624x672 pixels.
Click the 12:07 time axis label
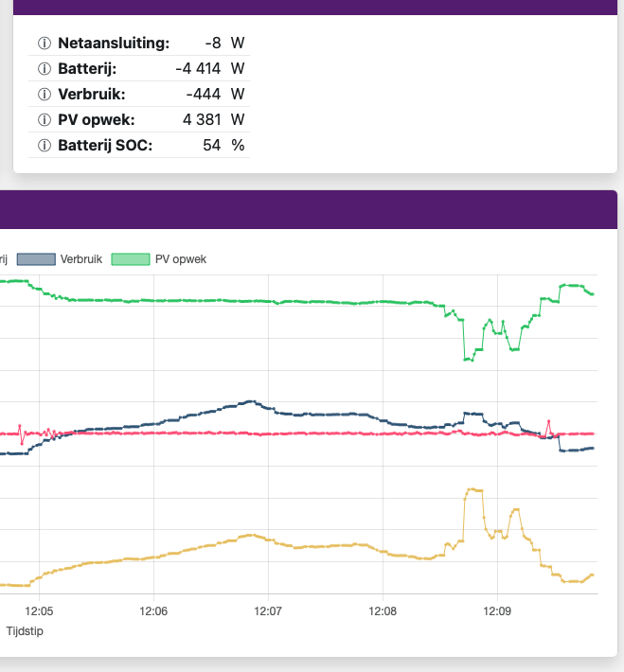[x=268, y=610]
